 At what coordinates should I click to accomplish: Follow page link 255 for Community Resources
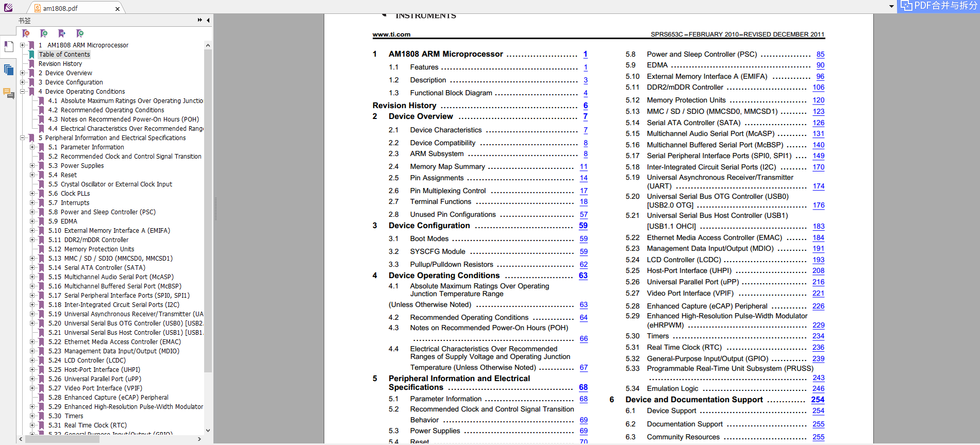(x=819, y=437)
